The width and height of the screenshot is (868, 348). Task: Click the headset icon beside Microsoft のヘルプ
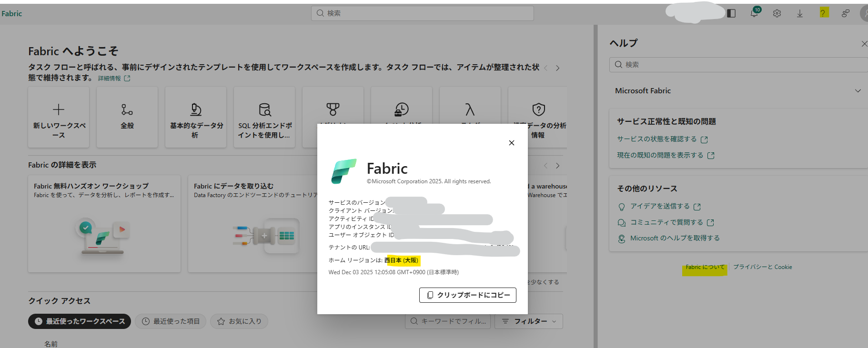622,239
